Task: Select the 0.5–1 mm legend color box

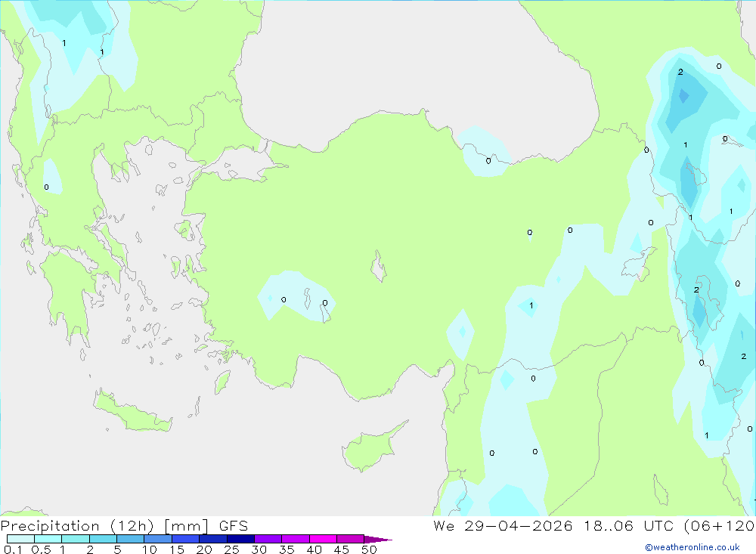Action: tap(48, 539)
